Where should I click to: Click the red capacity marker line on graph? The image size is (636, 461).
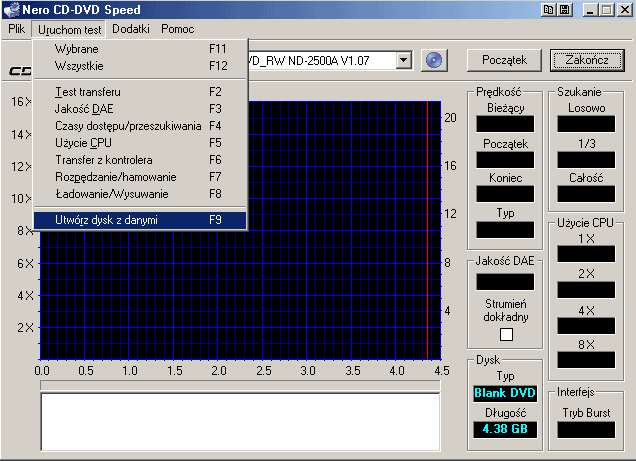click(x=427, y=230)
